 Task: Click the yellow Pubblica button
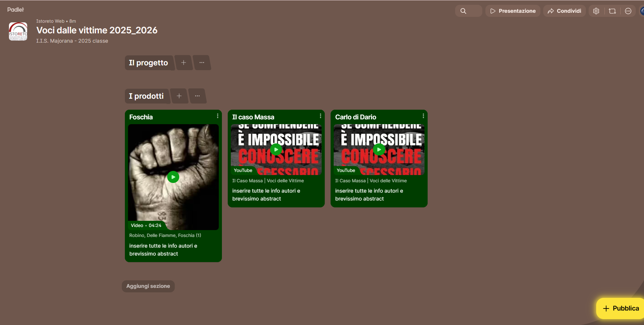pos(621,308)
